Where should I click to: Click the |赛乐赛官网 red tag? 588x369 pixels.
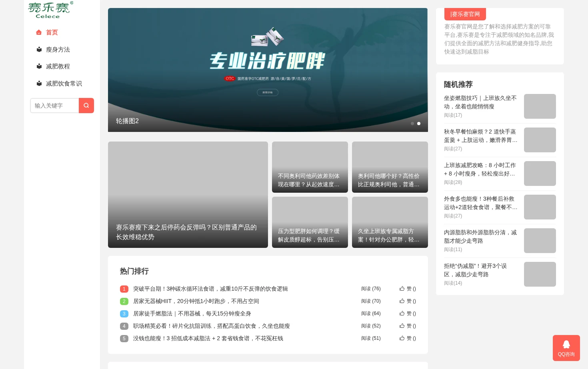(465, 14)
